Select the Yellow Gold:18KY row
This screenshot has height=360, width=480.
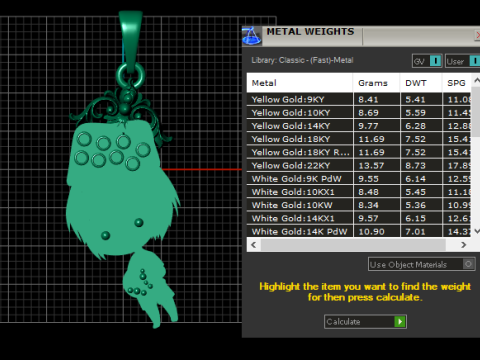pyautogui.click(x=359, y=139)
